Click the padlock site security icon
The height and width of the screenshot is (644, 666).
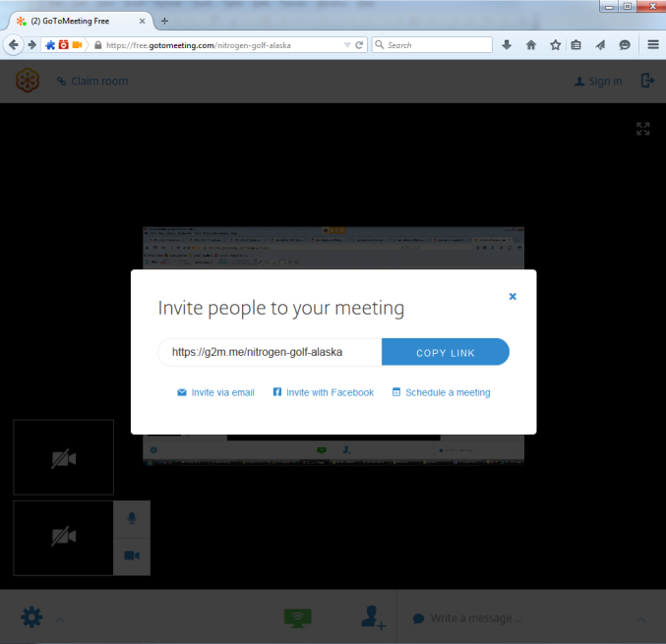[98, 45]
